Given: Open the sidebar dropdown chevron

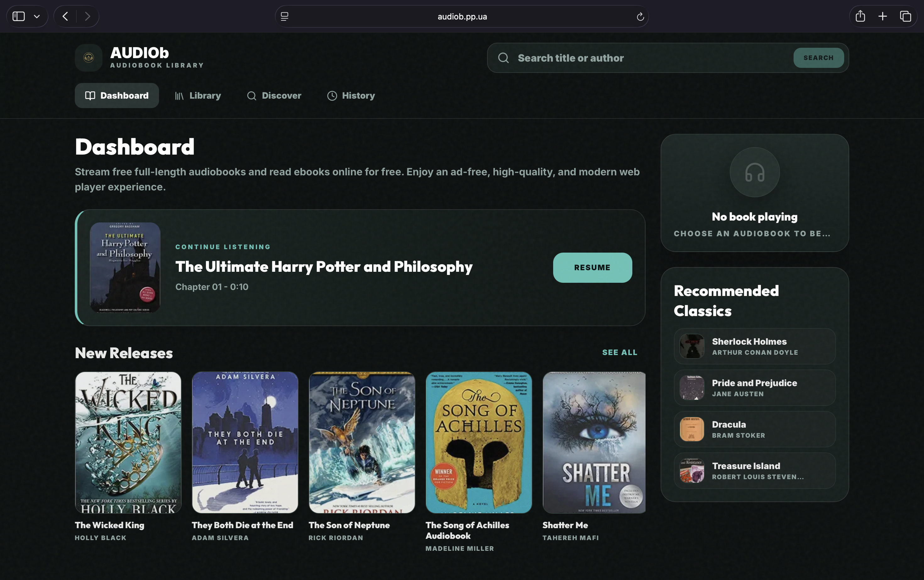Looking at the screenshot, I should [37, 16].
